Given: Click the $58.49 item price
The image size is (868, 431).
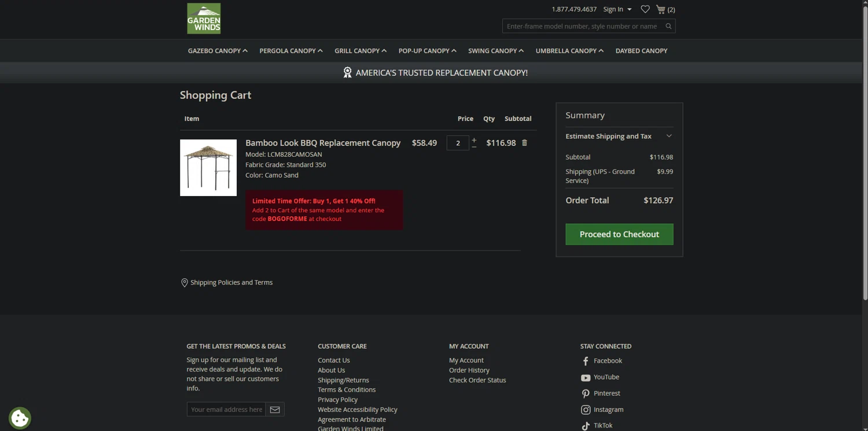Looking at the screenshot, I should click(x=424, y=143).
